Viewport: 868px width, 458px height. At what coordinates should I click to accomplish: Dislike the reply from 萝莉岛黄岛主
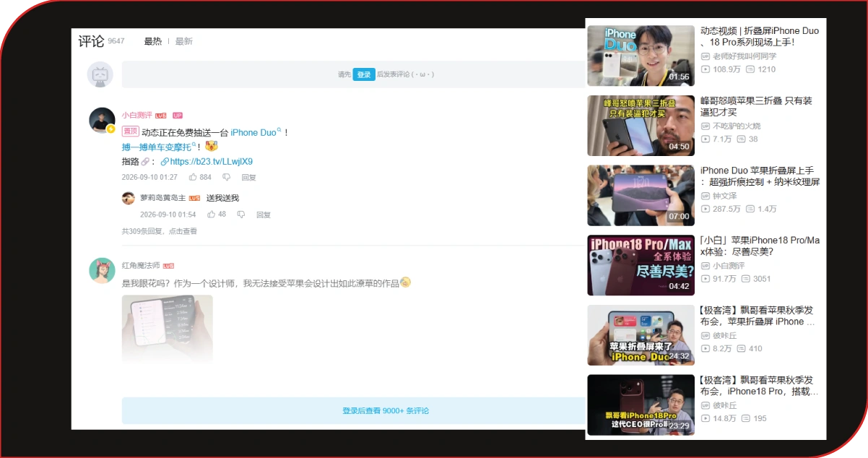tap(241, 215)
